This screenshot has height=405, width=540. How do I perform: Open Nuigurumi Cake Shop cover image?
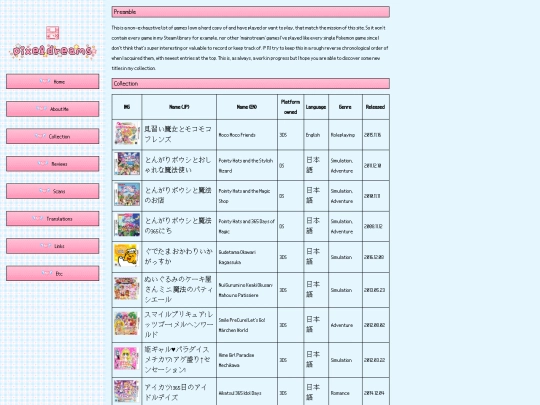pos(127,289)
